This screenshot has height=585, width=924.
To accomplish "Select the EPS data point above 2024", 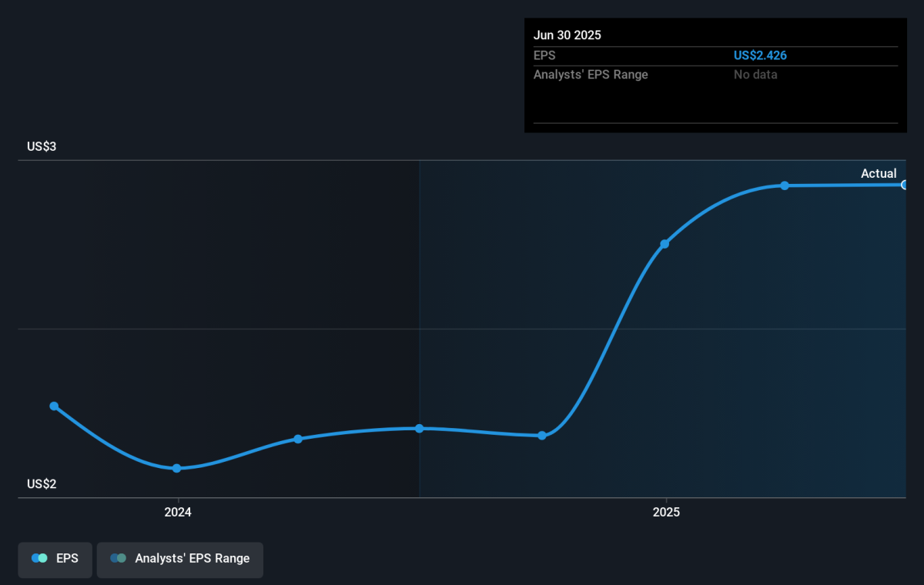I will click(x=176, y=468).
